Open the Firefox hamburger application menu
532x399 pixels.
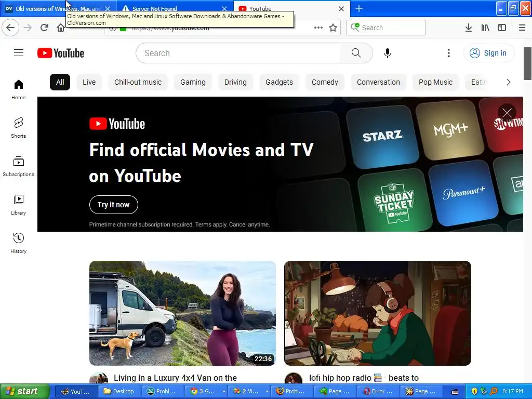pos(522,28)
